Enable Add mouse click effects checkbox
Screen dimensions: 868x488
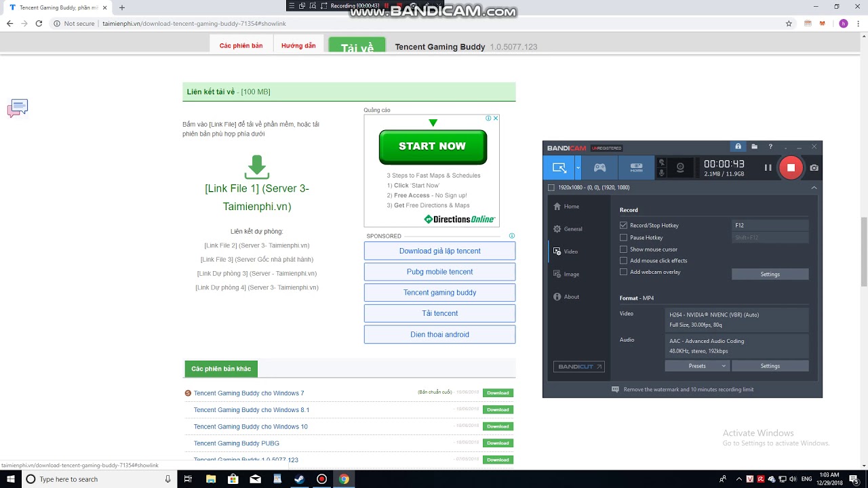pos(623,260)
